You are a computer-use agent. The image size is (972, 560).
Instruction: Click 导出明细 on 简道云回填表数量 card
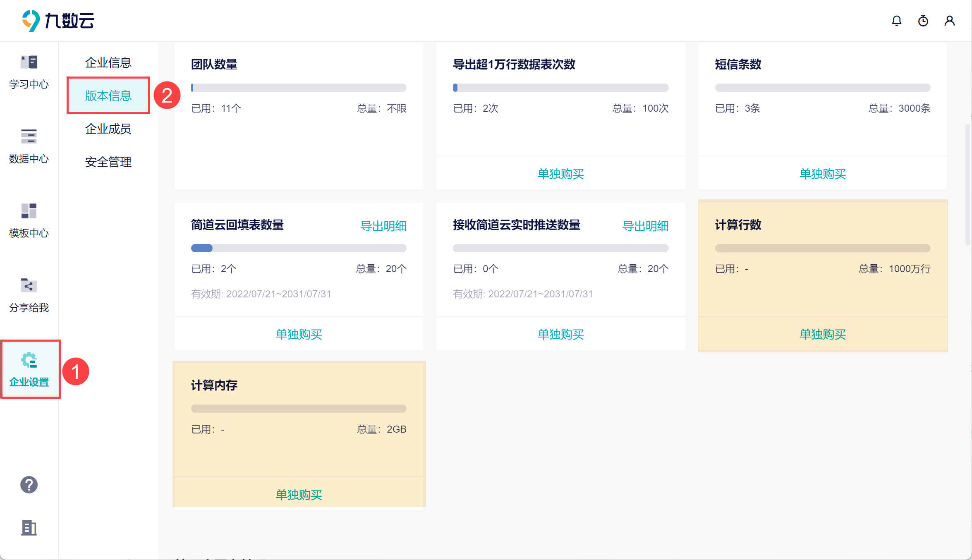(383, 226)
